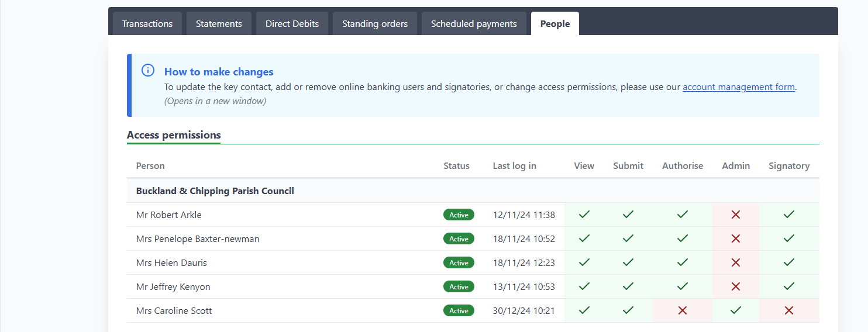
Task: Click the Active status badge for Mrs Caroline Scott
Action: click(459, 311)
